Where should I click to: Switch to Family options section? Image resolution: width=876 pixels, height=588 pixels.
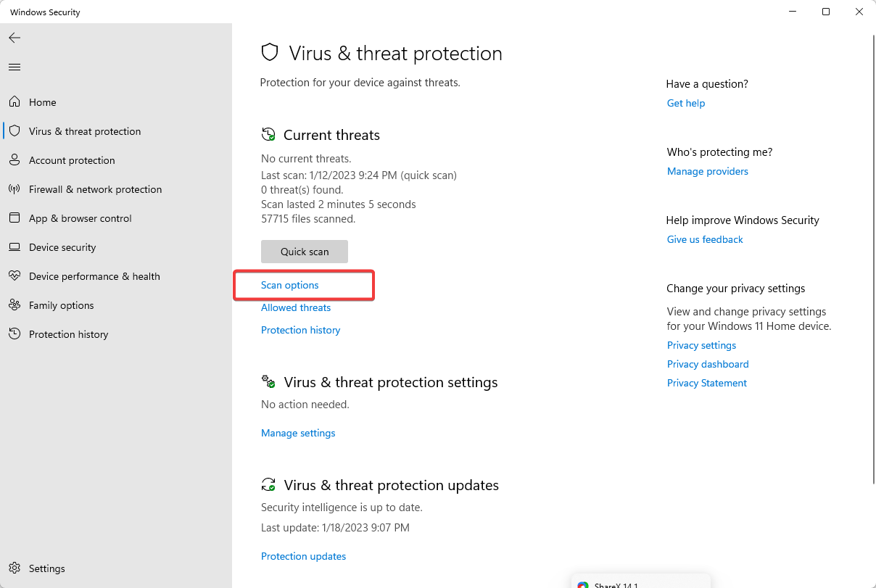(x=61, y=305)
